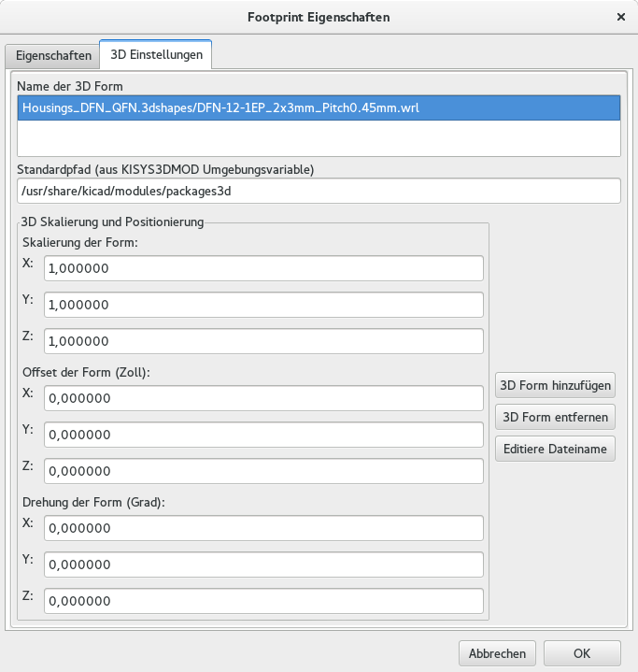Switch to the Eigenschaften tab

click(x=53, y=56)
